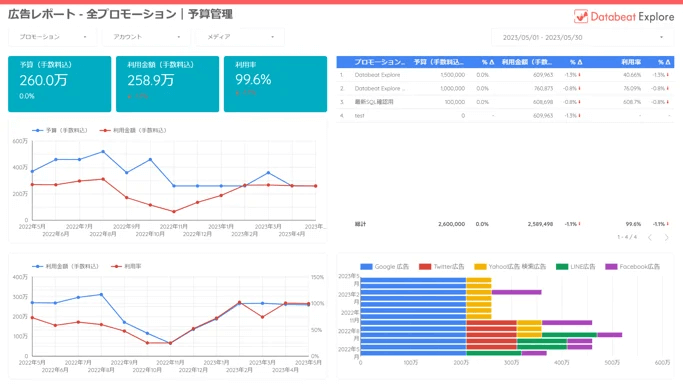Sort table by 利用金額（手数 column header
683x384 pixels.
click(527, 62)
